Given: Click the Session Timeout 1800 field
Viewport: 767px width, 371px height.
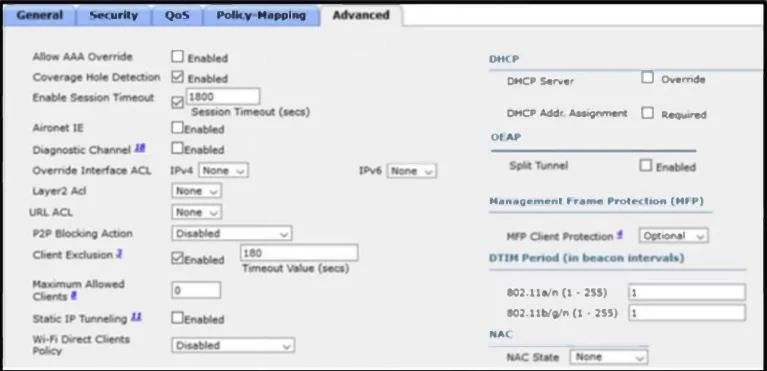Looking at the screenshot, I should (223, 96).
